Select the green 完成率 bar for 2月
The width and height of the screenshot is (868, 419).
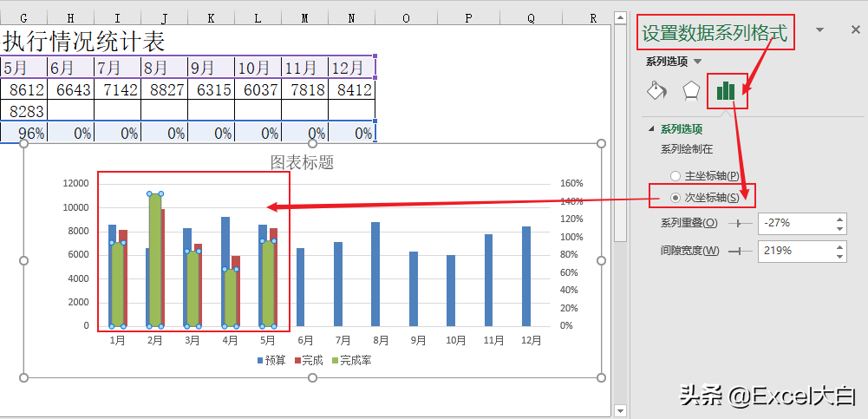point(155,260)
